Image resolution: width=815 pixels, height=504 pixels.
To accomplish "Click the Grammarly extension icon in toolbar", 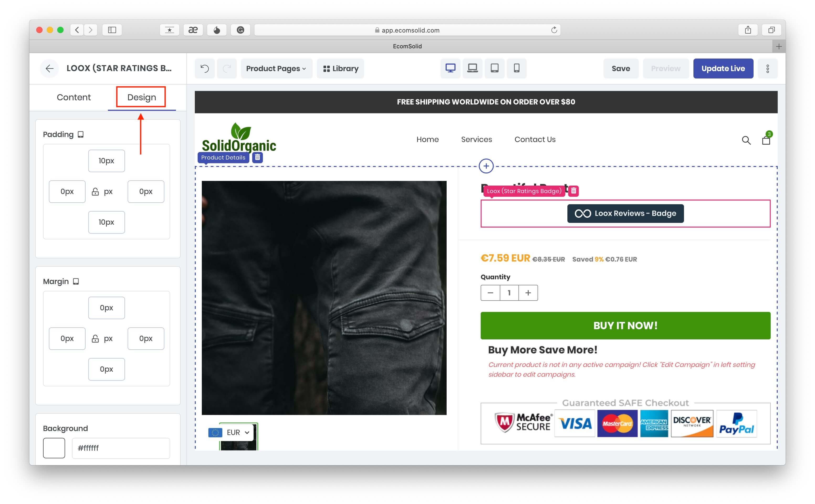I will coord(240,30).
